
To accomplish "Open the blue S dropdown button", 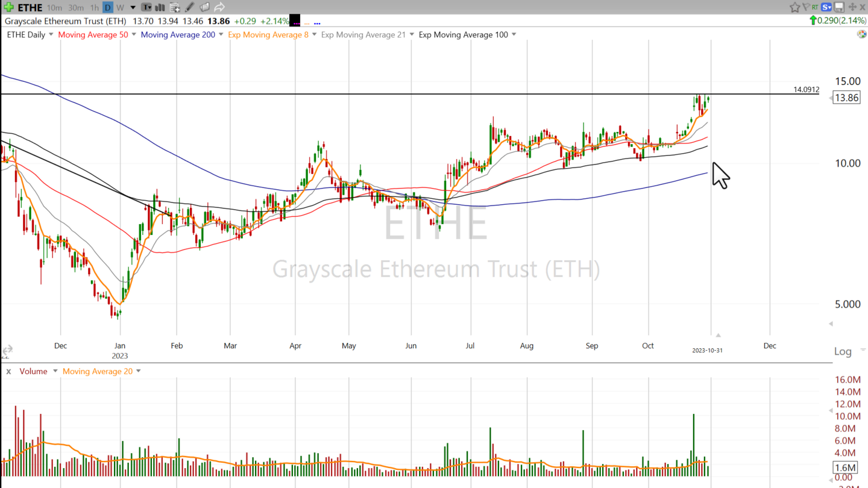I will click(x=826, y=7).
